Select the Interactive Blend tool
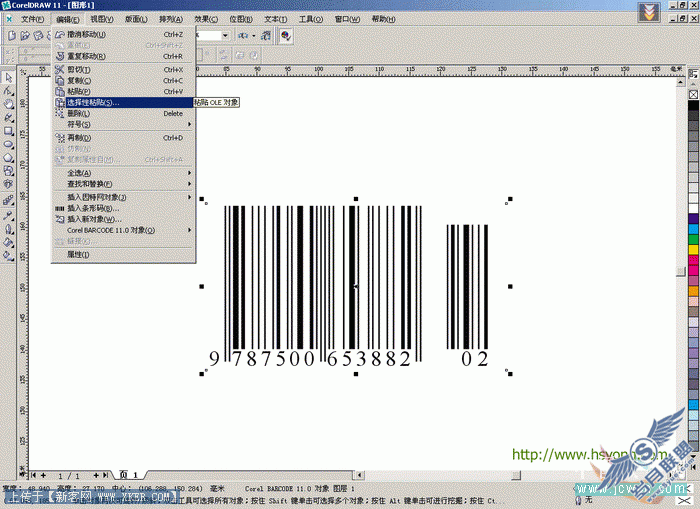Image resolution: width=700 pixels, height=509 pixels. [x=8, y=200]
